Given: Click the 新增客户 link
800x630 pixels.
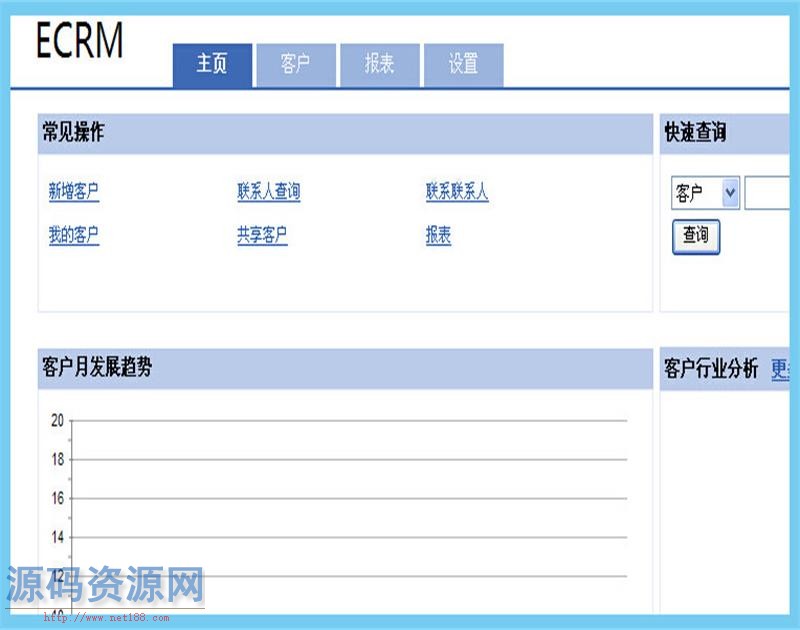Looking at the screenshot, I should (x=73, y=192).
